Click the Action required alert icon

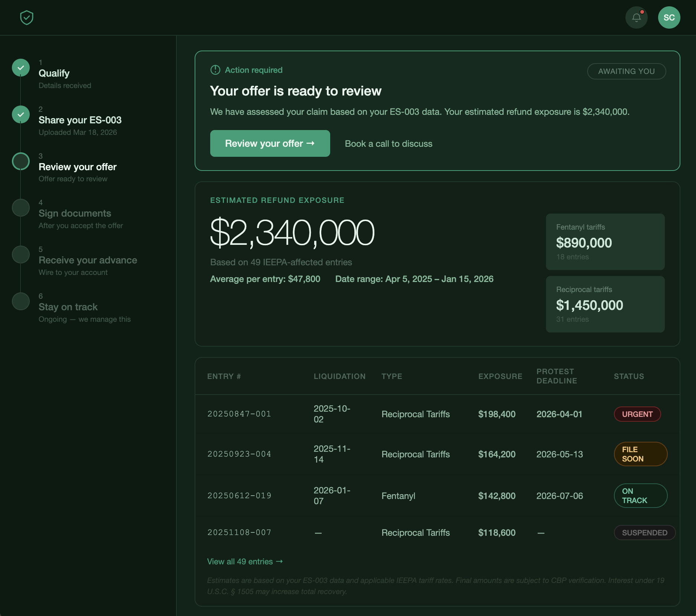(x=215, y=70)
